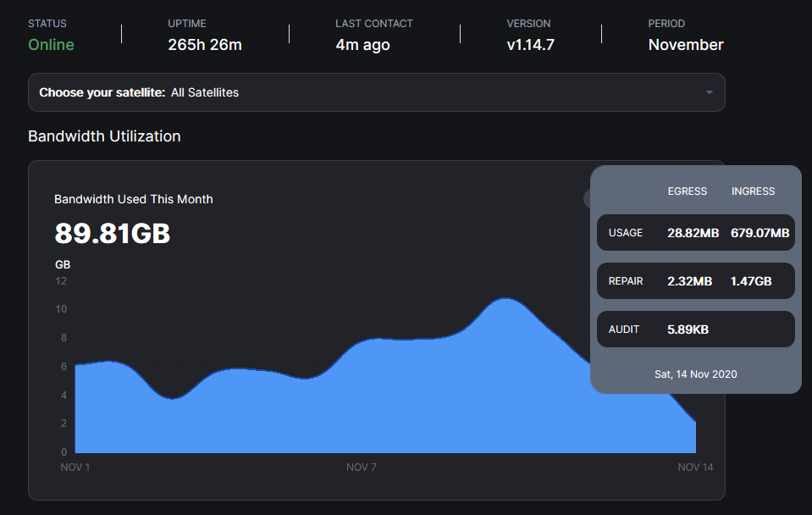
Task: Click the satellite selector dropdown arrow
Action: coord(709,92)
